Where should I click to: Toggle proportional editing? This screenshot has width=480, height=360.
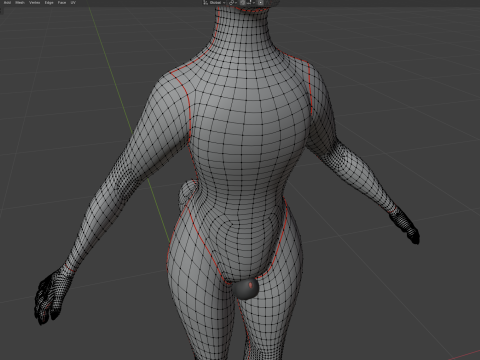click(260, 3)
